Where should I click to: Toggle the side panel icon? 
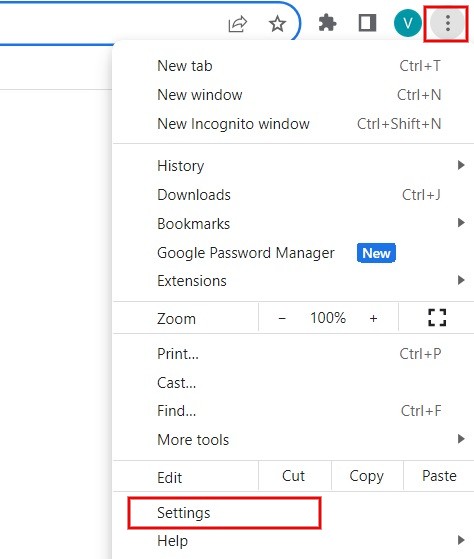click(367, 23)
